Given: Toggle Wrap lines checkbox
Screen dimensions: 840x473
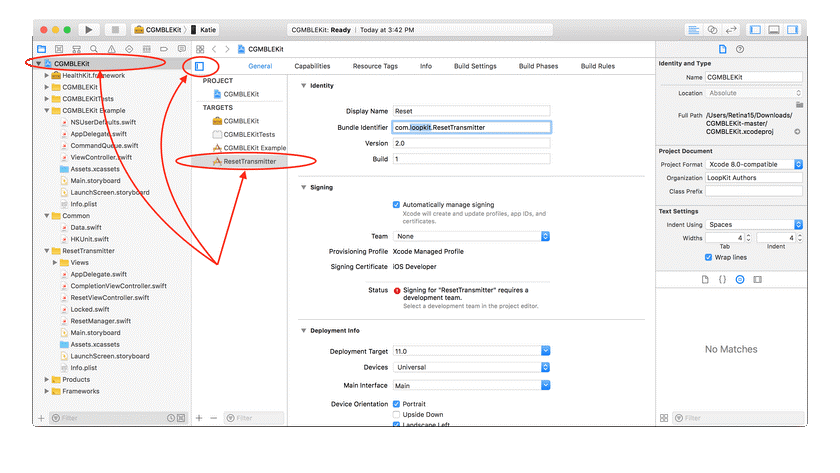Looking at the screenshot, I should tap(708, 258).
